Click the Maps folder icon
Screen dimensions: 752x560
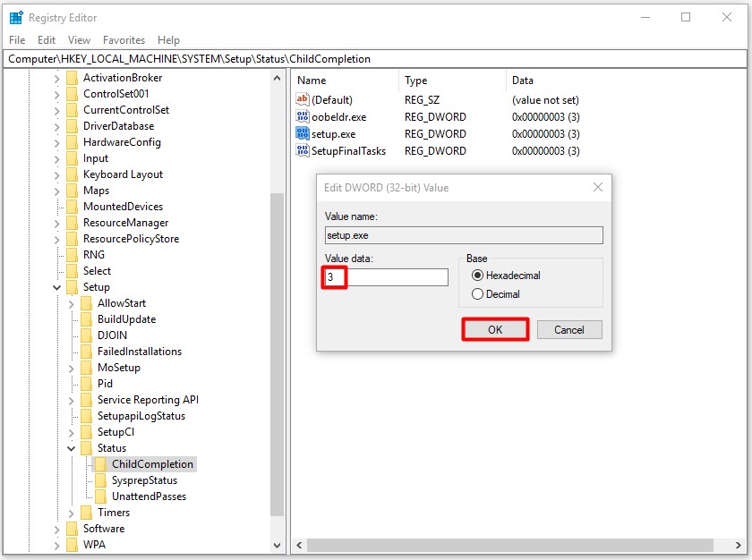[x=72, y=191]
